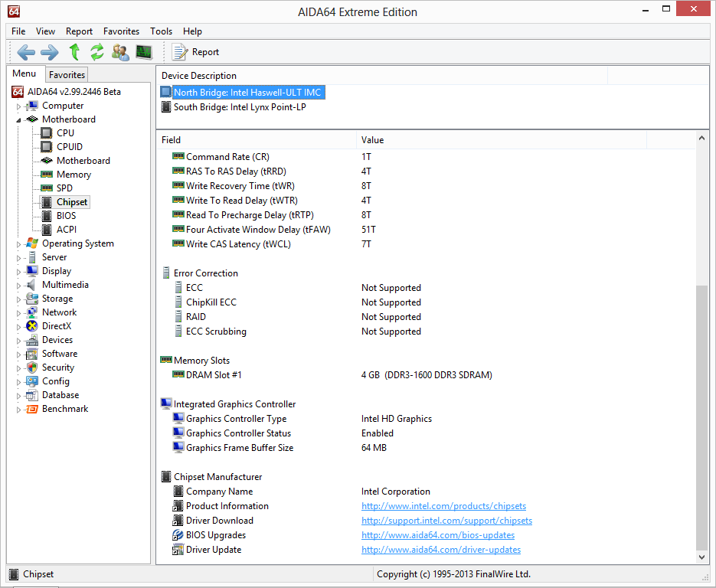Open the users management icon in toolbar
This screenshot has height=588, width=716.
tap(120, 52)
